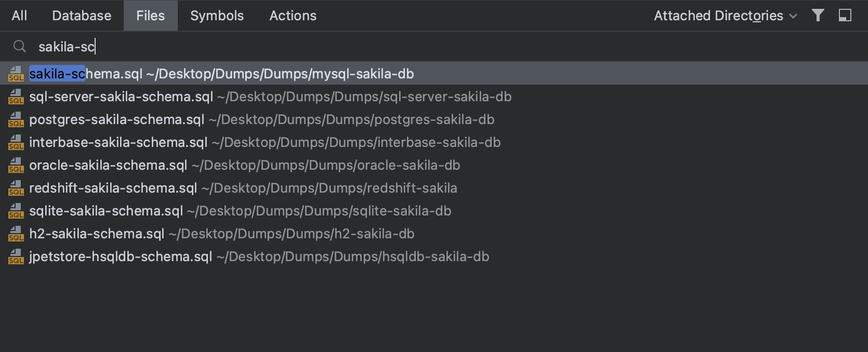Open the Actions tab

coord(293,16)
